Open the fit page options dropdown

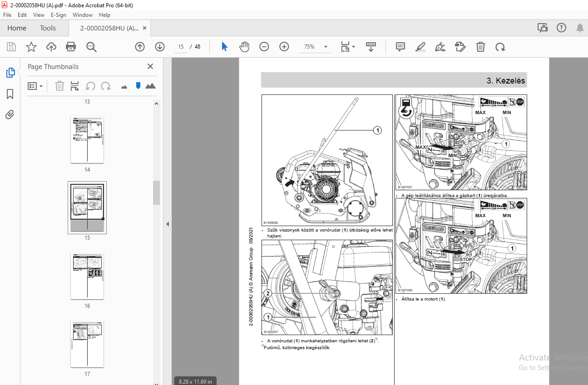pyautogui.click(x=348, y=47)
